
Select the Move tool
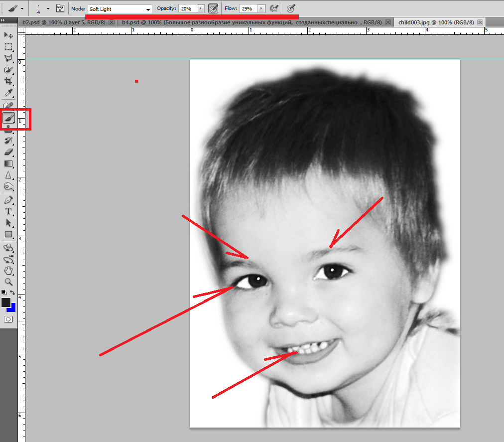coord(8,35)
